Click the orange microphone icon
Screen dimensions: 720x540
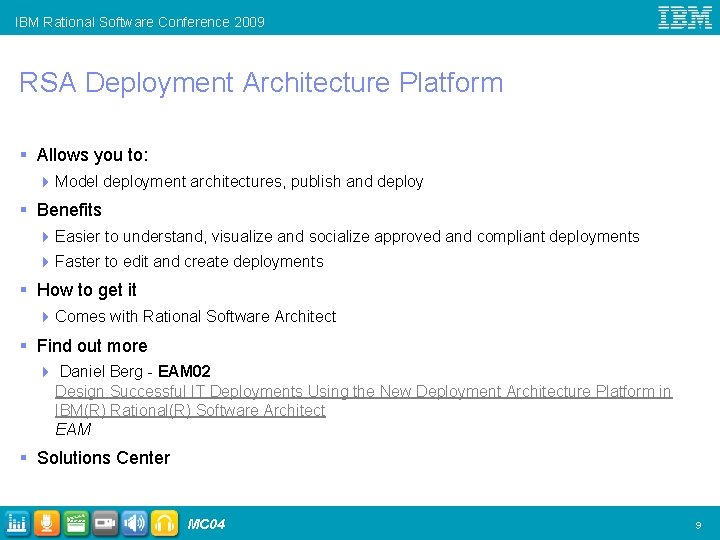tap(46, 523)
